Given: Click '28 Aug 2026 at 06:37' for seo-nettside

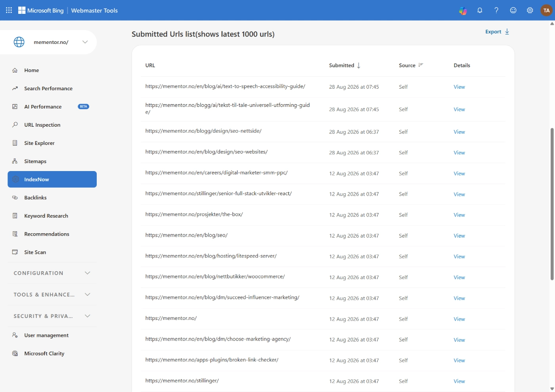Looking at the screenshot, I should (x=354, y=132).
